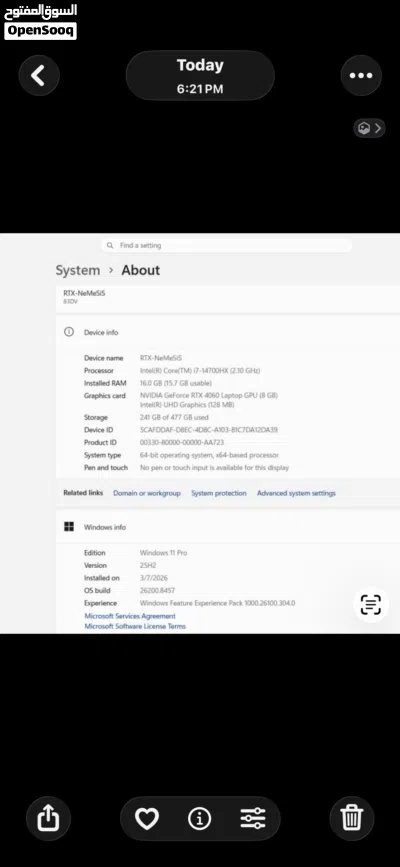
Task: Click the Windows 11 Pro edition value
Action: tap(163, 553)
